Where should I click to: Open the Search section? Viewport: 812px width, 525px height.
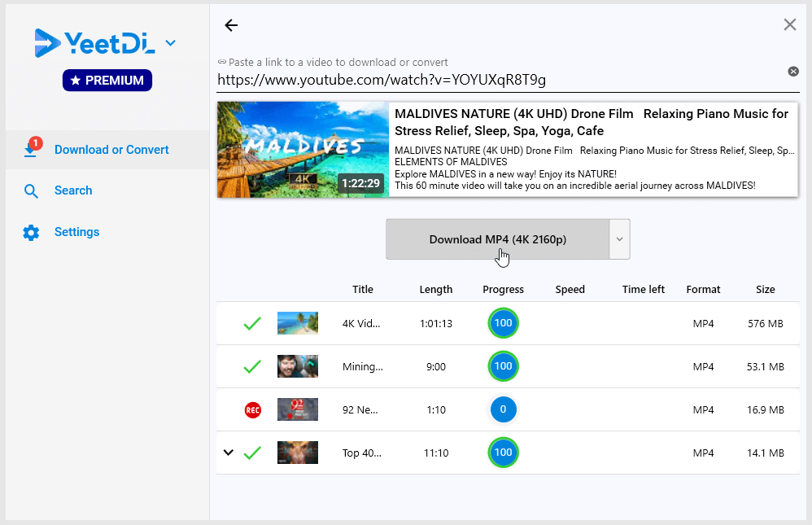73,190
